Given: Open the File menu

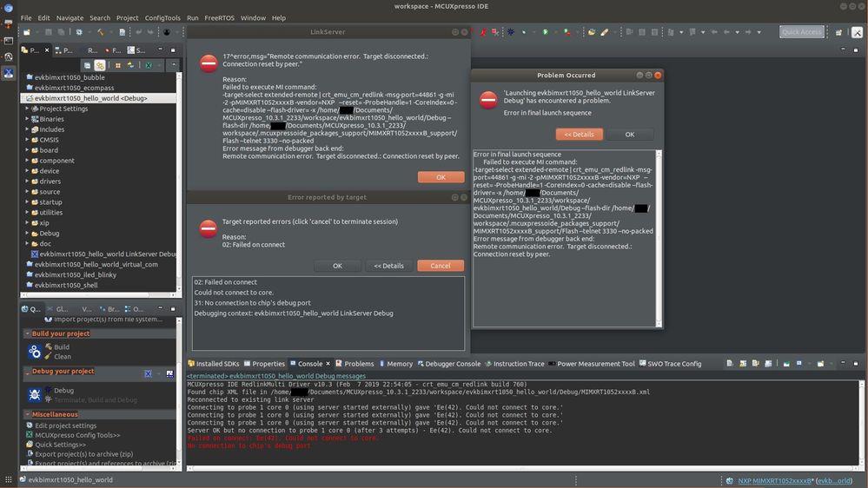Looking at the screenshot, I should [x=26, y=17].
